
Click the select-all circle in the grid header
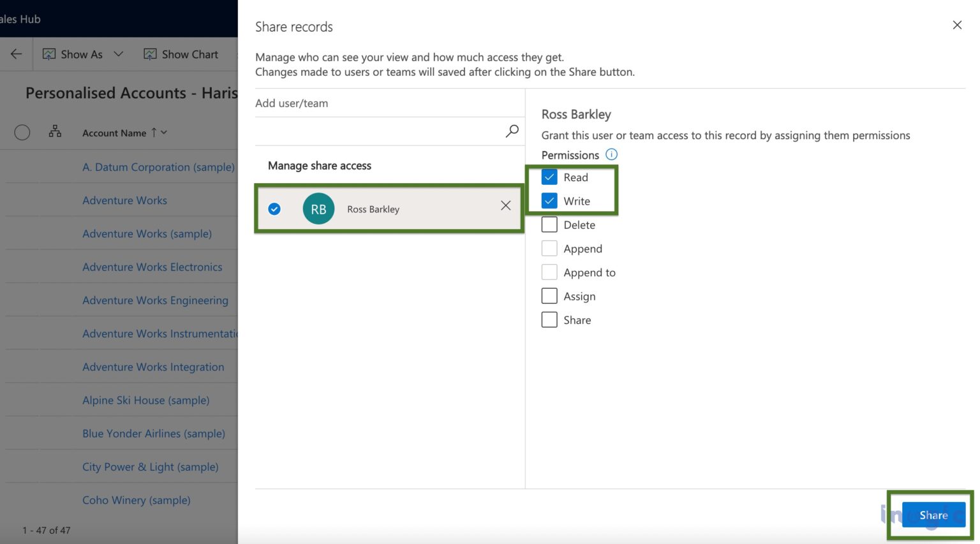coord(22,132)
